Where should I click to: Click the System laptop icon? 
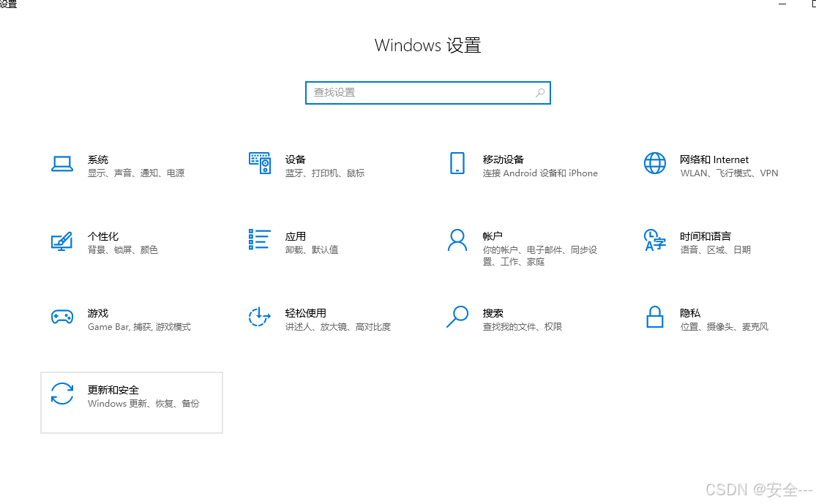62,164
